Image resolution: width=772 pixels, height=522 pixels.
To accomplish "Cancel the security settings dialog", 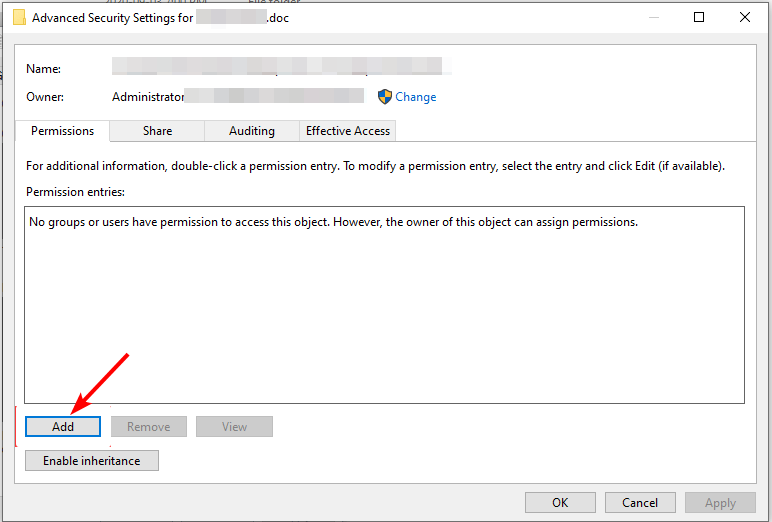I will (x=640, y=502).
